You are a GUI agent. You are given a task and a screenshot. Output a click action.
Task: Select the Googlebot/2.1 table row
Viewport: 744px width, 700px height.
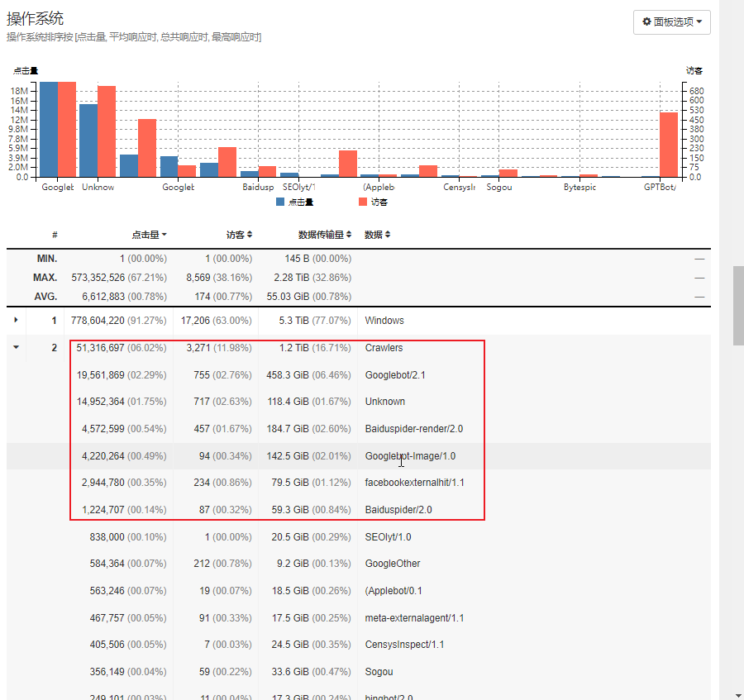396,375
